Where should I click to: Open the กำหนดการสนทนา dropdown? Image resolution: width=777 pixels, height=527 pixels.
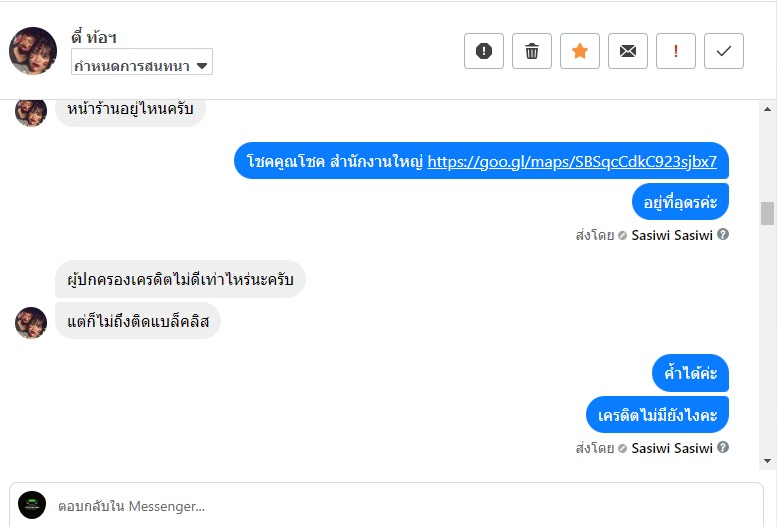click(141, 65)
